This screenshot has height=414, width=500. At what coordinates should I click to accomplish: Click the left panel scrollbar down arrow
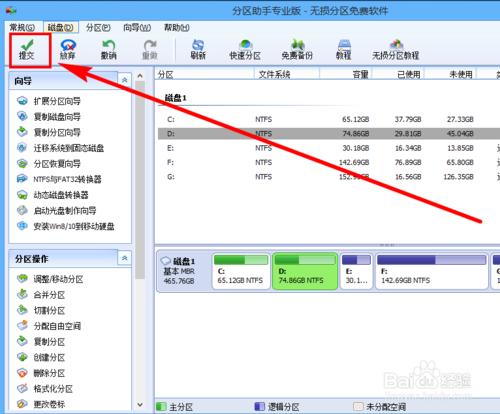click(140, 405)
